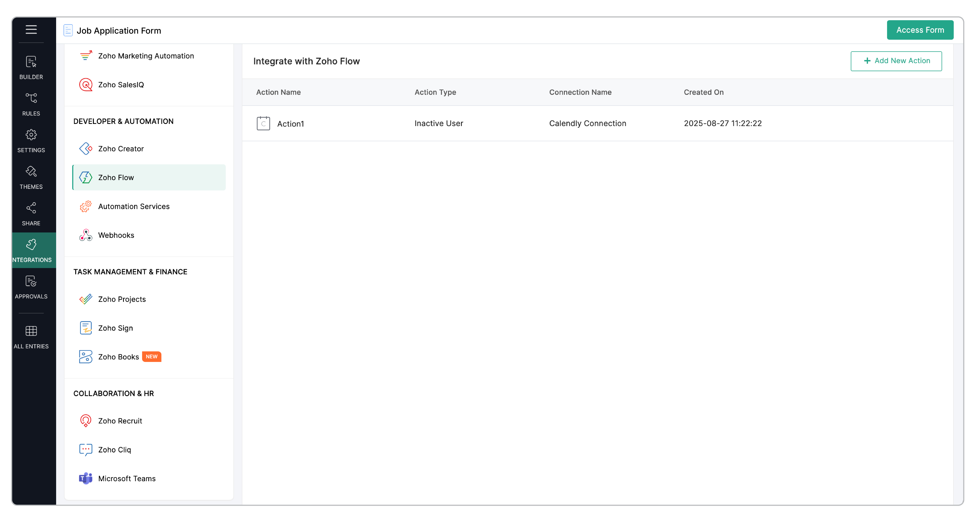Open Automation Services integration

point(134,206)
